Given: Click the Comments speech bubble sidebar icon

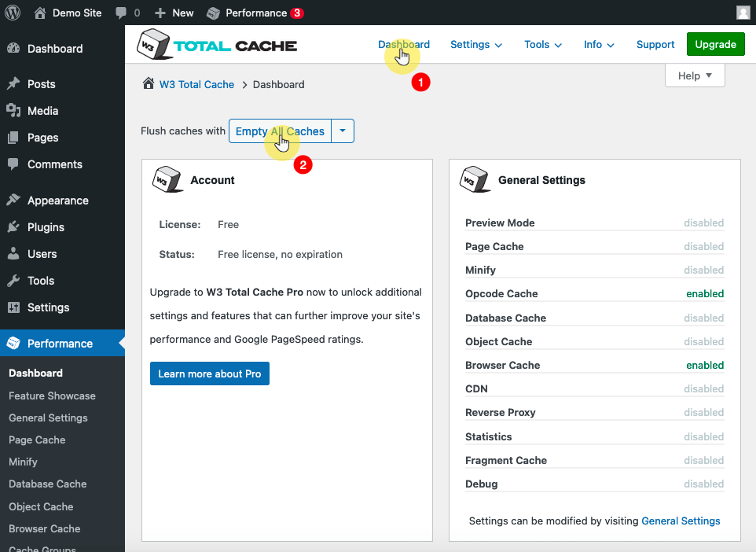Looking at the screenshot, I should (x=13, y=164).
